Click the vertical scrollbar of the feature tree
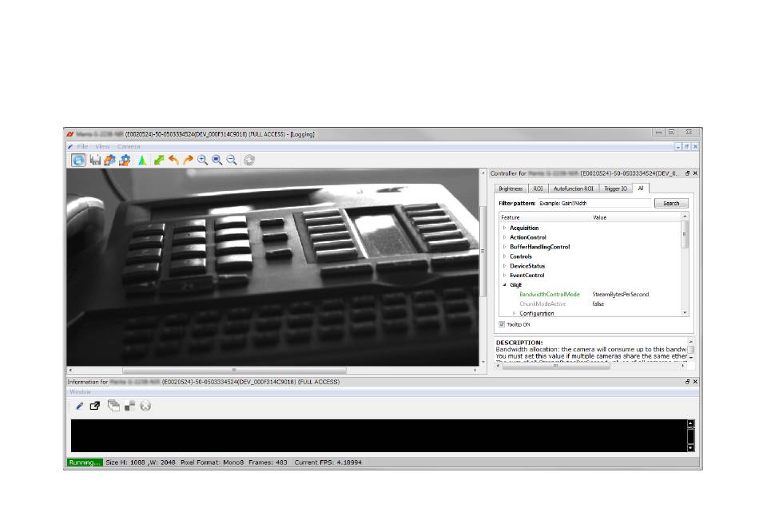Viewport: 759px width, 532px height. tap(685, 265)
